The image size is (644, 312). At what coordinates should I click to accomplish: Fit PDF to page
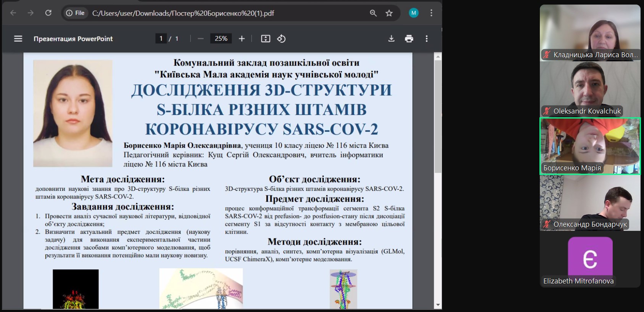266,38
